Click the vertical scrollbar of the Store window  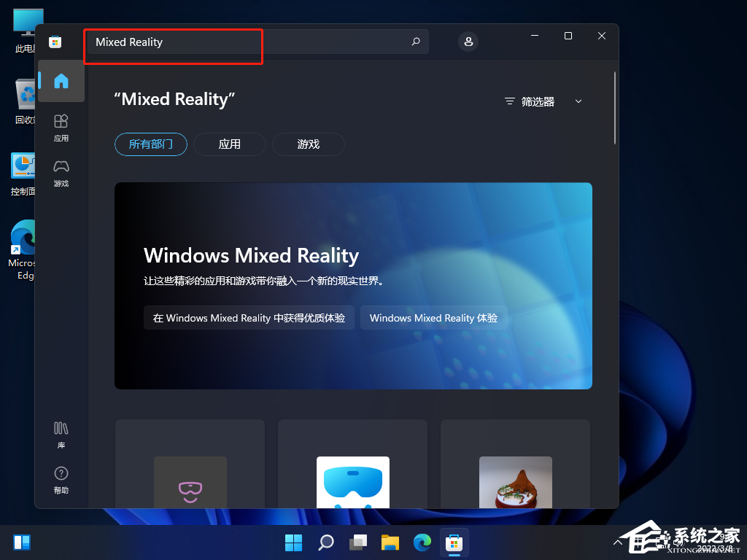[615, 108]
